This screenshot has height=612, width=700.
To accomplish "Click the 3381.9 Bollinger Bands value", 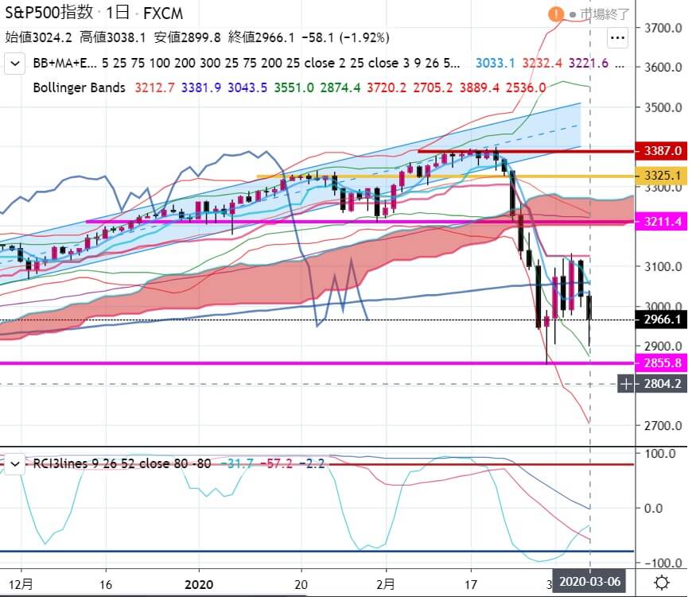I will (201, 87).
